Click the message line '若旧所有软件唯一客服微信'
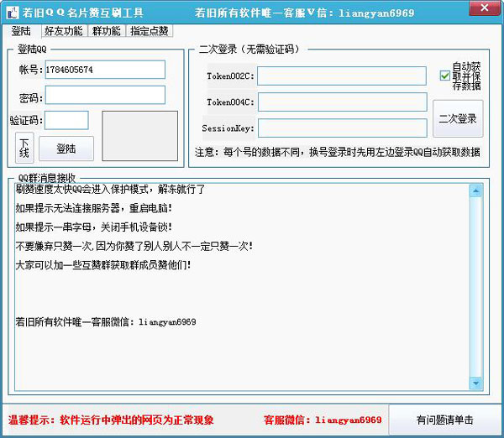 (106, 321)
